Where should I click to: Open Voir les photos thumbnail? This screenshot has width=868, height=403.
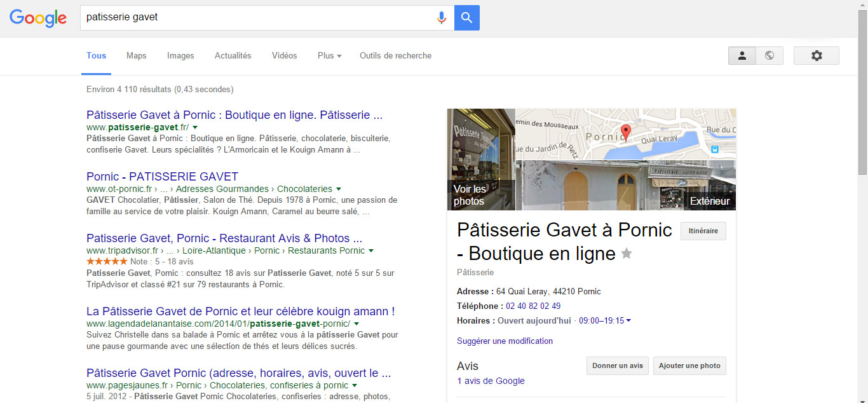coord(481,160)
